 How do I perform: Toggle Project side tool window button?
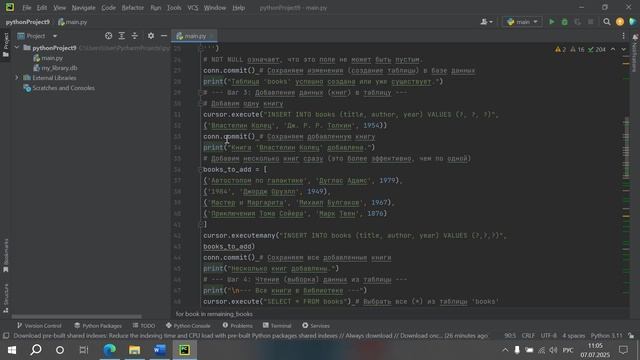[x=5, y=44]
